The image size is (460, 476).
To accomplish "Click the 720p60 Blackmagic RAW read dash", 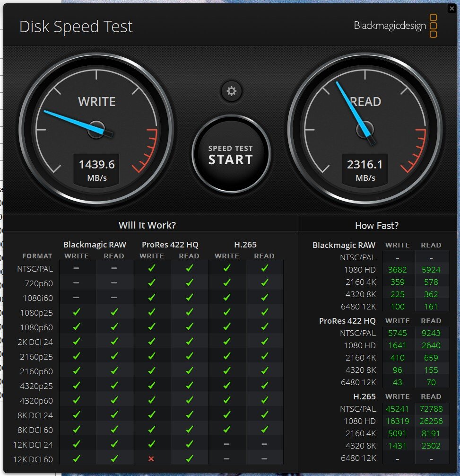I will [114, 283].
